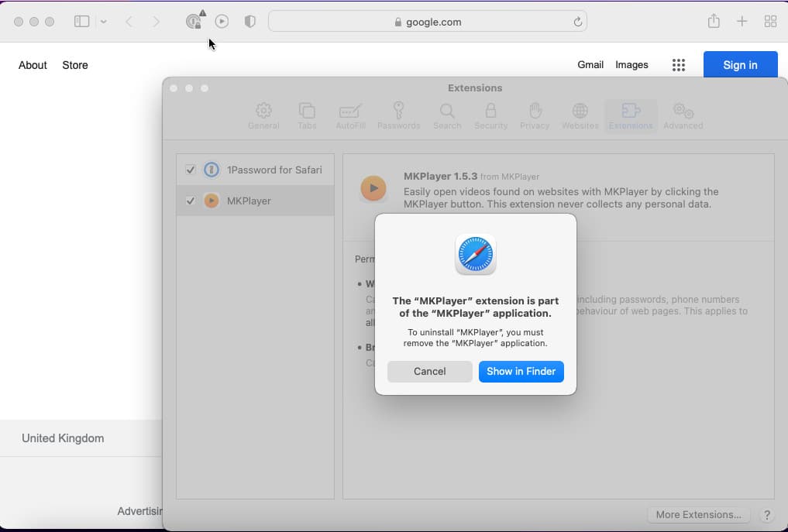Click the 1Password icon in extensions list

tap(212, 170)
